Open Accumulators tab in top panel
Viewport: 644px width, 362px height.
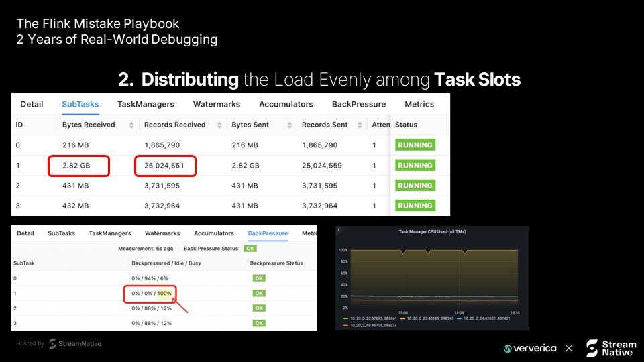[x=286, y=105]
